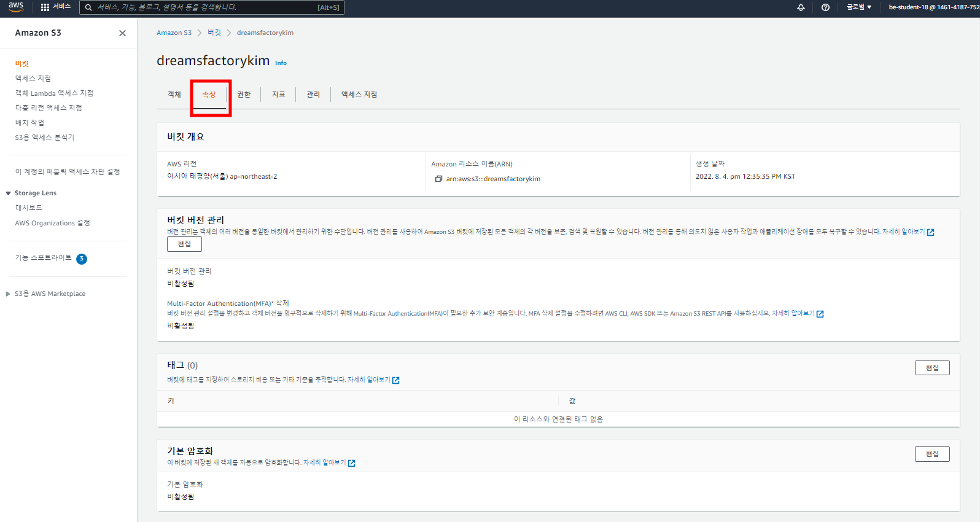This screenshot has width=980, height=522.
Task: Switch to the 속성 tab
Action: coord(209,95)
